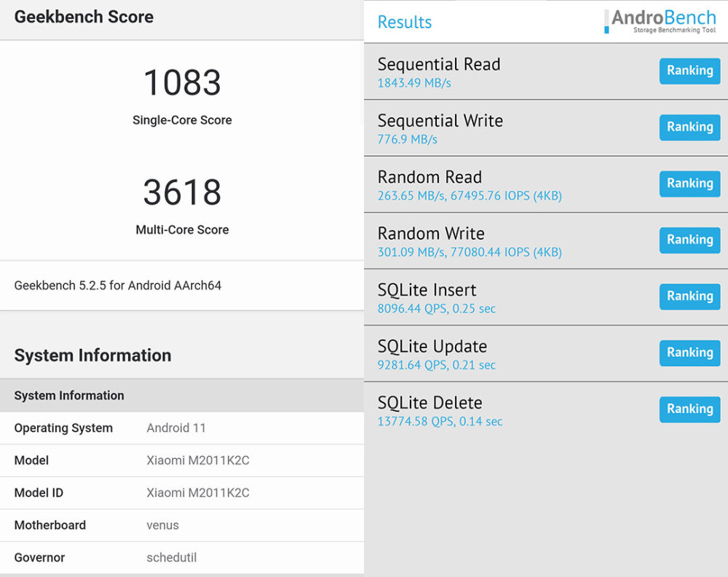Select the schedutil governor value

point(171,557)
